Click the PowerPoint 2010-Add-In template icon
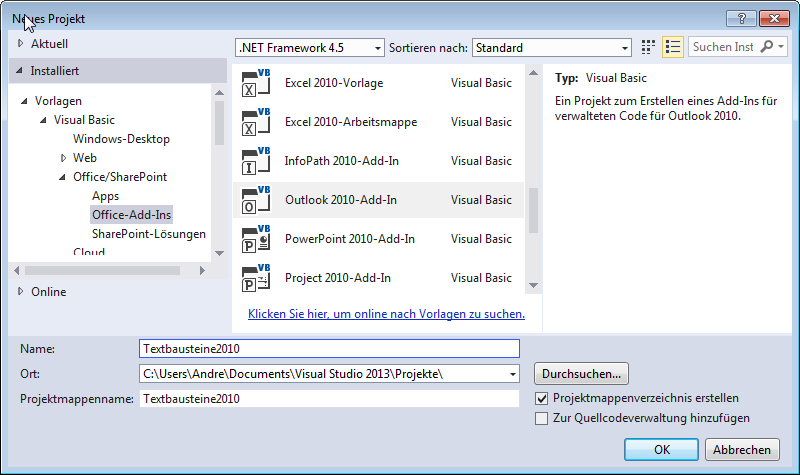Viewport: 800px width, 475px height. pyautogui.click(x=256, y=239)
